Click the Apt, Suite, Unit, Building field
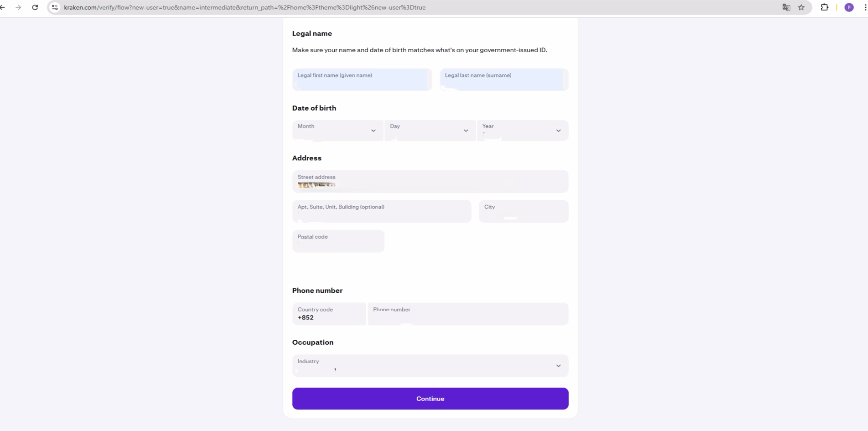The height and width of the screenshot is (431, 868). [x=382, y=211]
